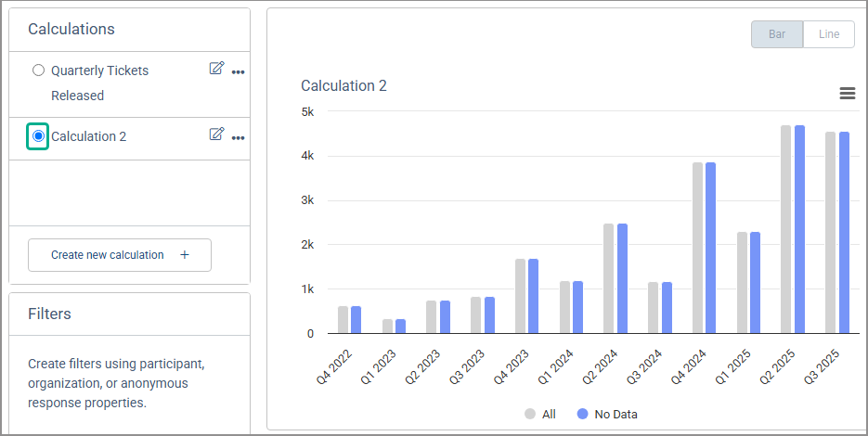This screenshot has height=436, width=868.
Task: Click the blue No Data legend dot
Action: click(x=582, y=415)
